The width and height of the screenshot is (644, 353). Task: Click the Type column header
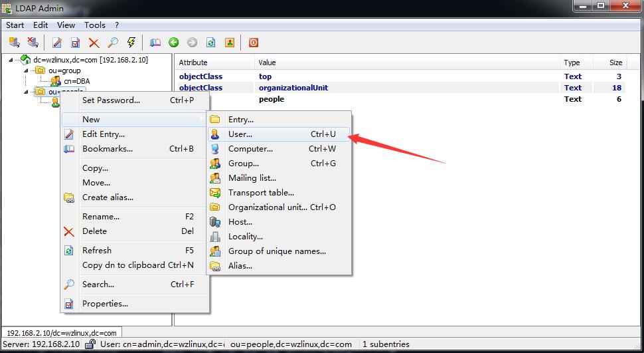point(576,62)
